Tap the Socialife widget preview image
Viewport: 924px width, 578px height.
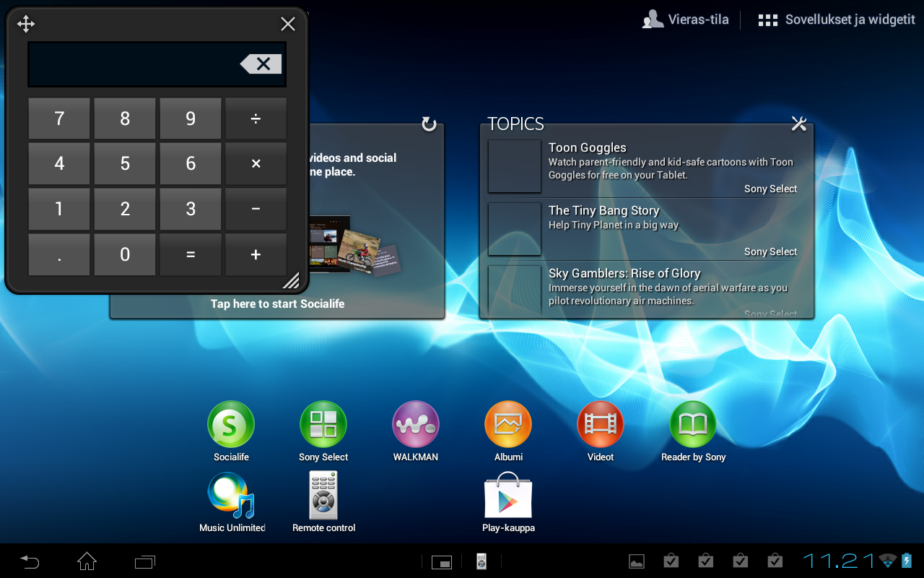coord(354,246)
